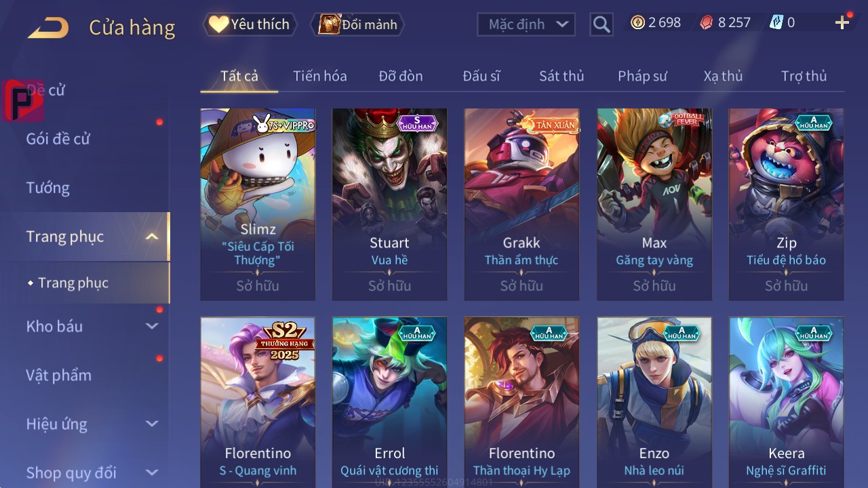Open the search magnifier icon

[x=601, y=24]
